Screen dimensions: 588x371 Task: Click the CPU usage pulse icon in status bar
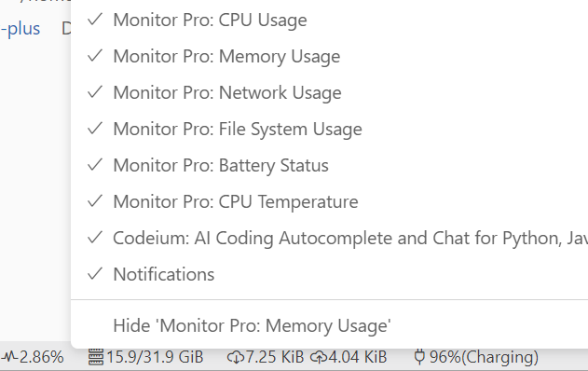click(9, 357)
